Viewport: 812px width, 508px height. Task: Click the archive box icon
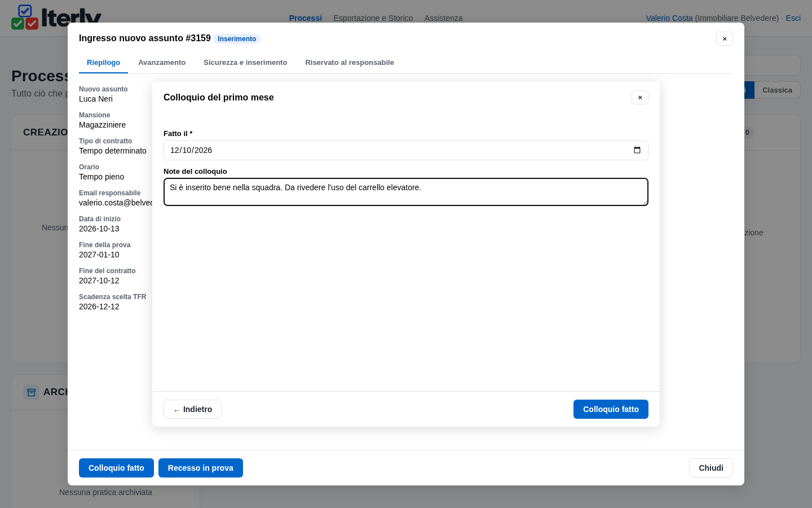(x=31, y=392)
